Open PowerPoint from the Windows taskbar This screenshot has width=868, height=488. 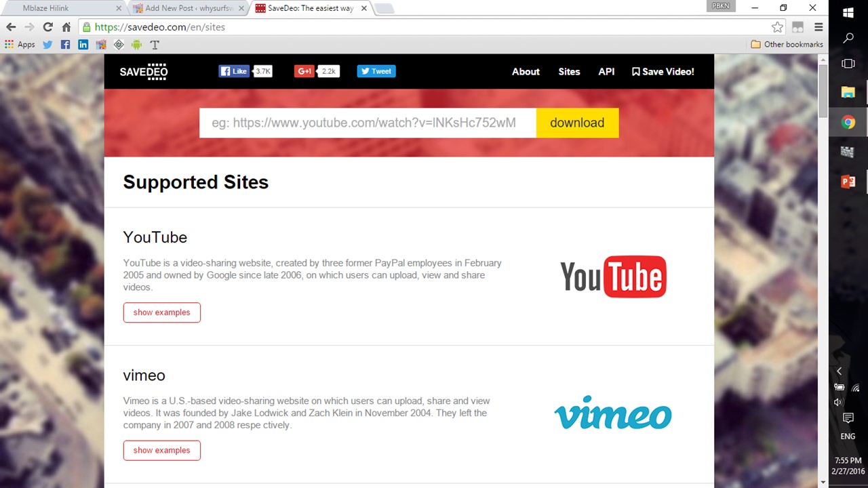pos(848,182)
